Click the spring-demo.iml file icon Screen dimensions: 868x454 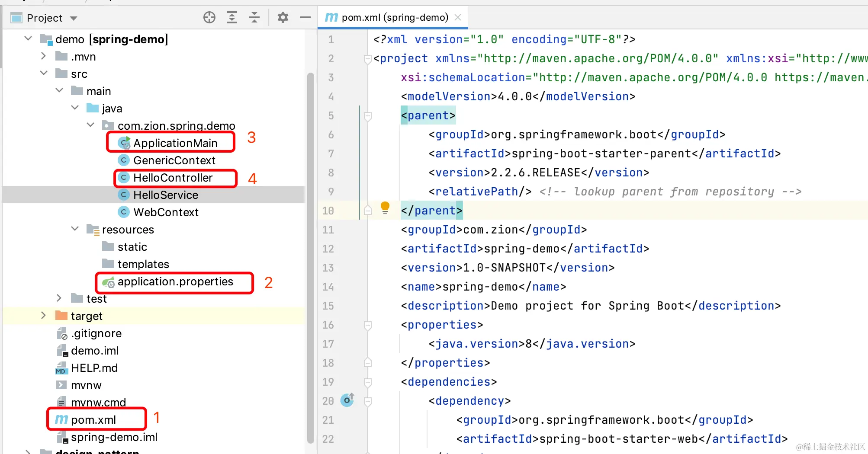point(62,437)
